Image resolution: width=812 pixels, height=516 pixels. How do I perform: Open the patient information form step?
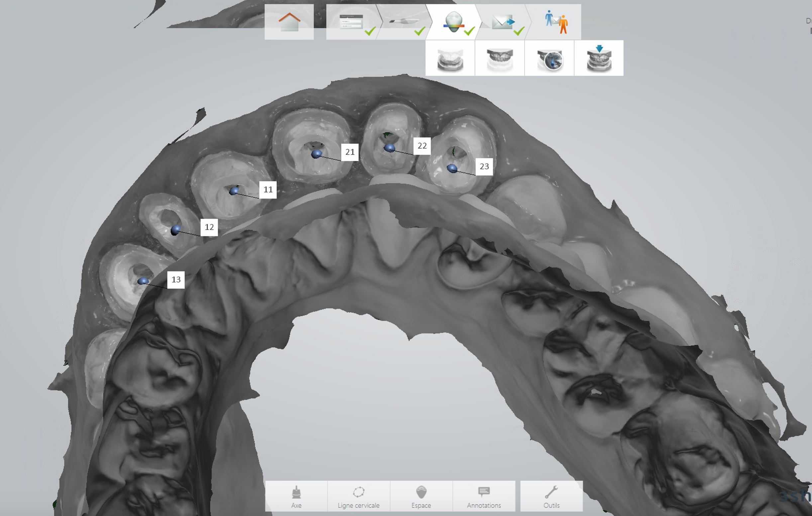point(352,22)
